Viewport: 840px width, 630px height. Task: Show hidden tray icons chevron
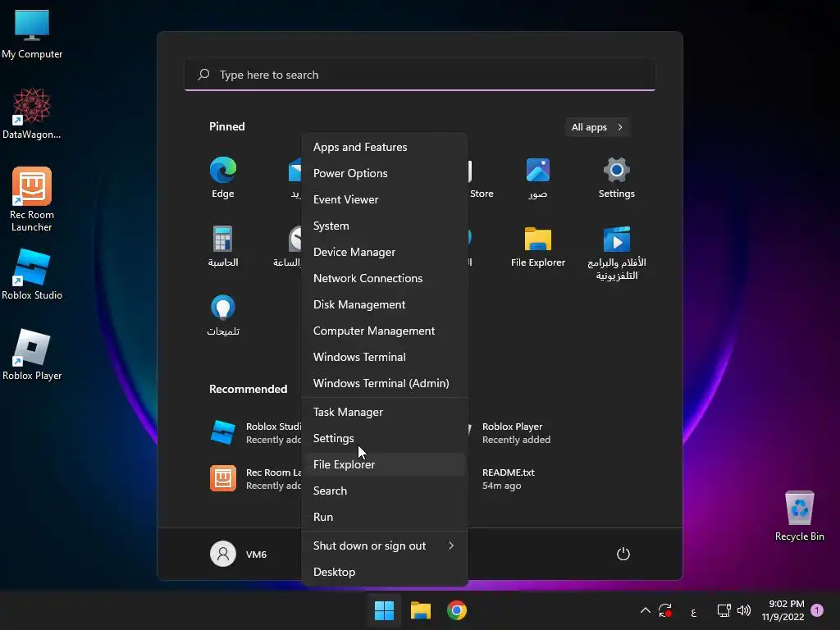[x=645, y=610]
